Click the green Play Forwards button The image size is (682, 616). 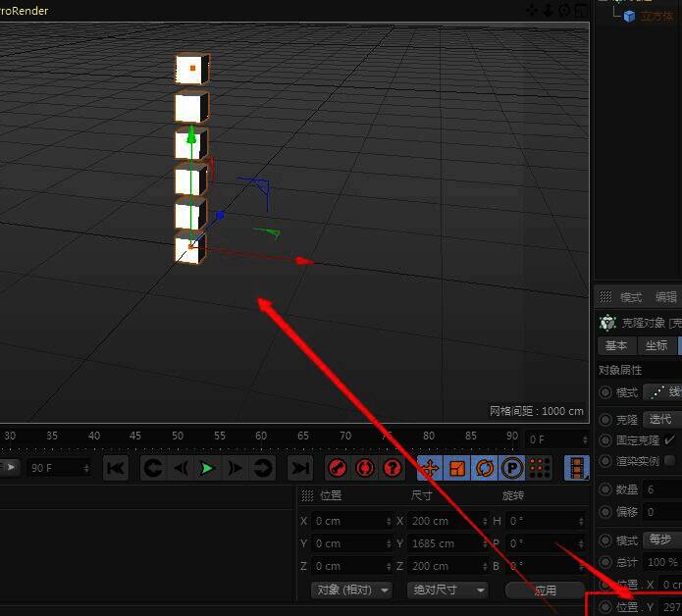point(207,468)
